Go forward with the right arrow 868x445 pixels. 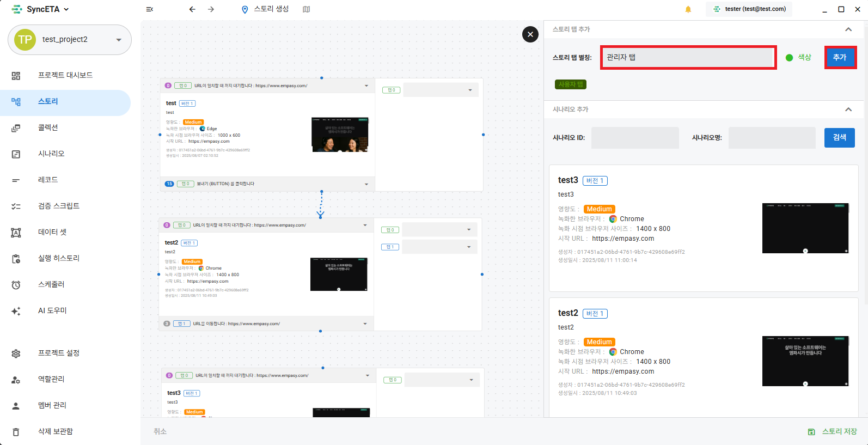(x=211, y=9)
